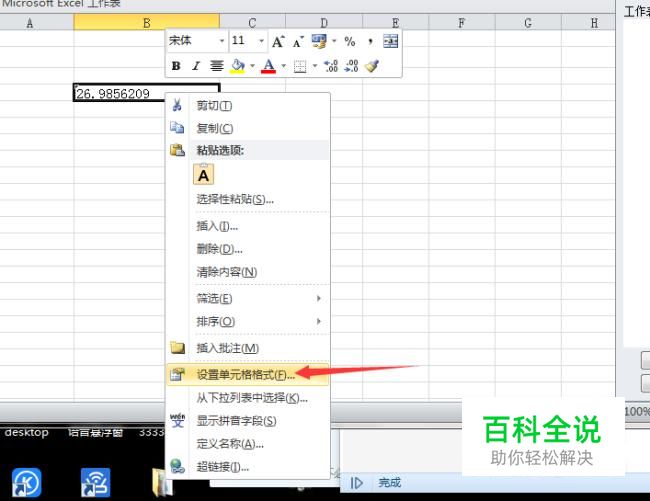The image size is (650, 501).
Task: Select column E header
Action: (x=395, y=23)
